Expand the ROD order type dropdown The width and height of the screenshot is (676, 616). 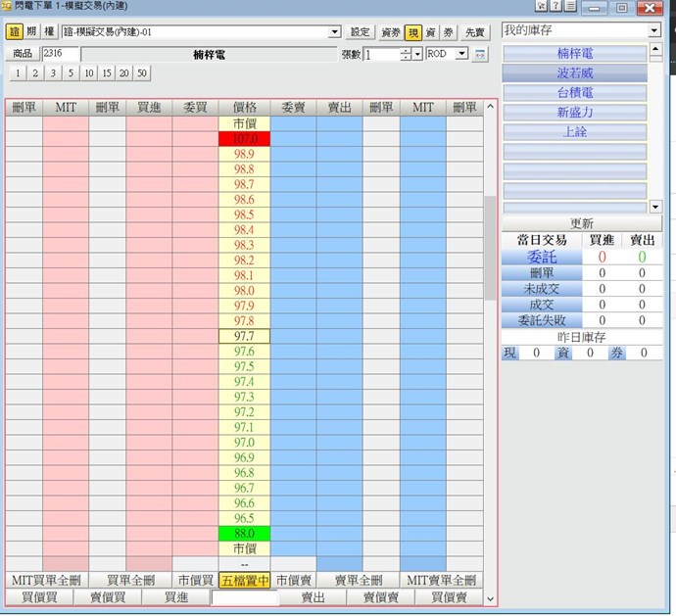coord(461,54)
